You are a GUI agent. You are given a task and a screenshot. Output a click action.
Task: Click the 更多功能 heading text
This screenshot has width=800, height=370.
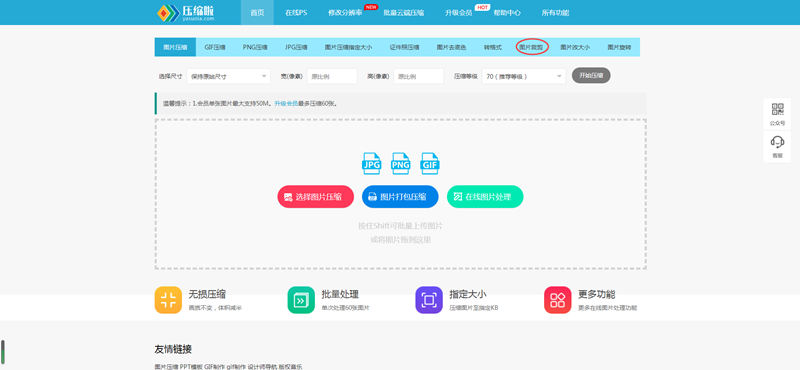click(596, 294)
